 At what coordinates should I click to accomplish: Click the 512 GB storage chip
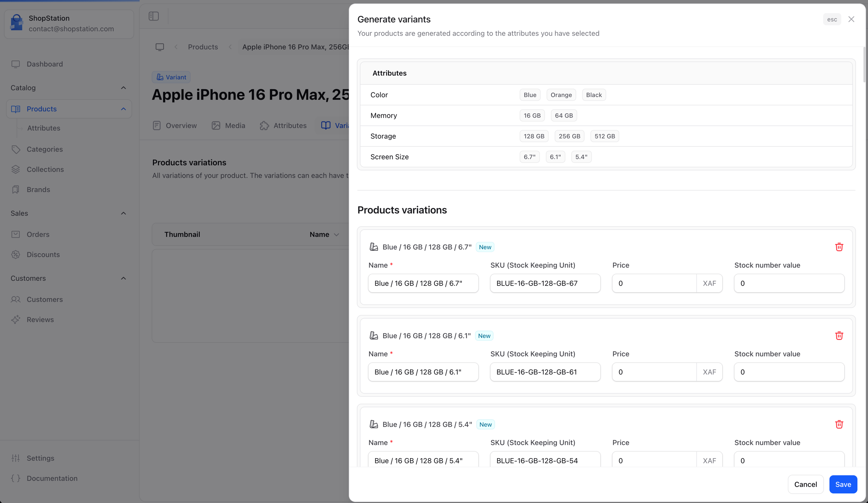point(604,136)
